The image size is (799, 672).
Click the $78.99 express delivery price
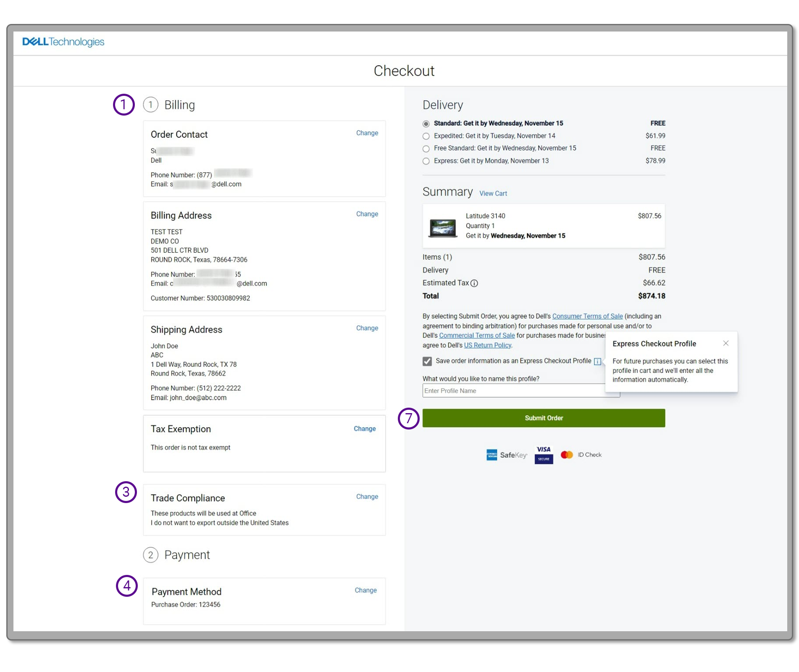tap(655, 161)
